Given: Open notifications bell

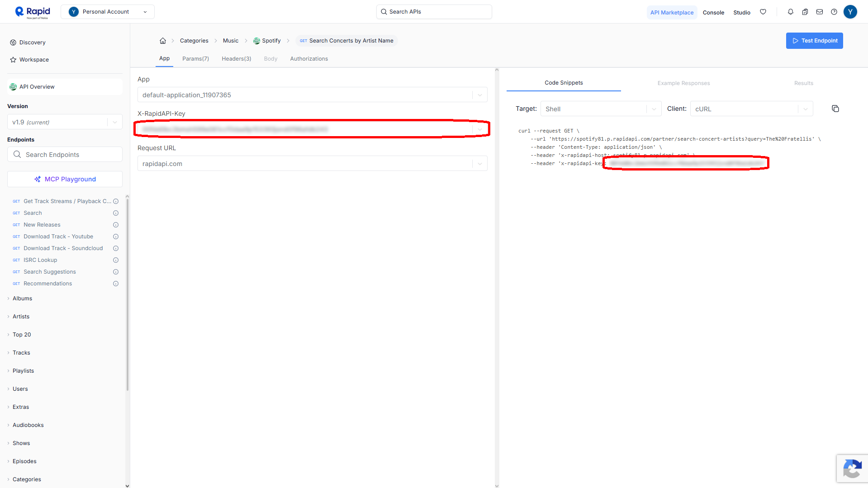Looking at the screenshot, I should click(x=791, y=12).
